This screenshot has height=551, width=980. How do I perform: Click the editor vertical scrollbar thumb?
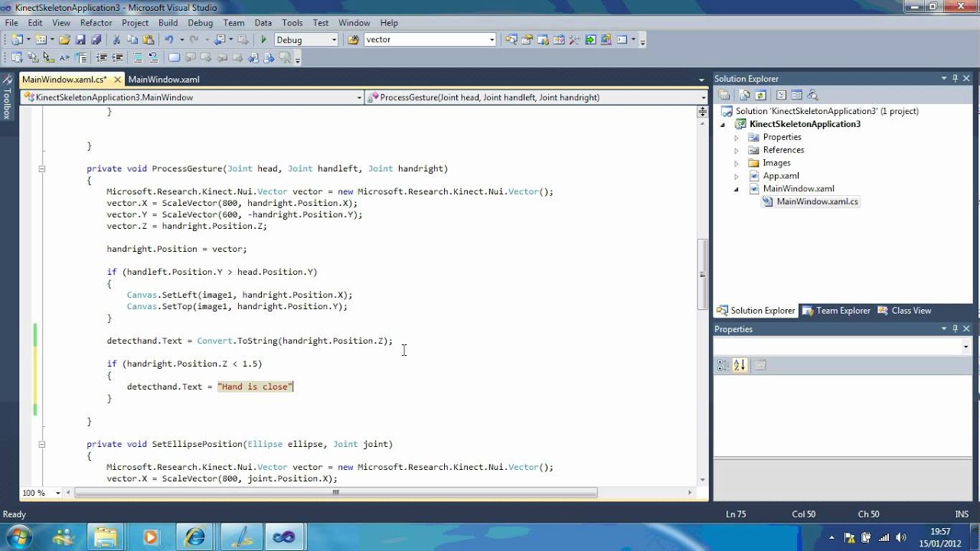click(702, 274)
